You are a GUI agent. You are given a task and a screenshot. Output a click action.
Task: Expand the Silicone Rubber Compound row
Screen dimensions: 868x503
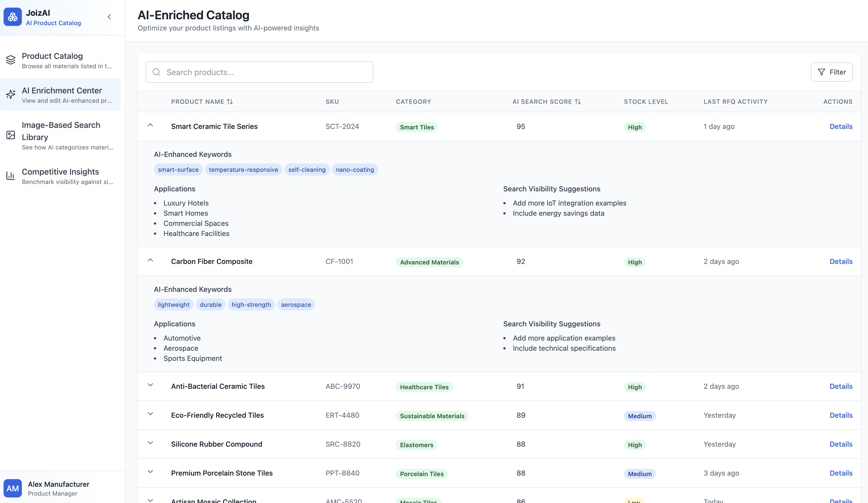coord(151,443)
